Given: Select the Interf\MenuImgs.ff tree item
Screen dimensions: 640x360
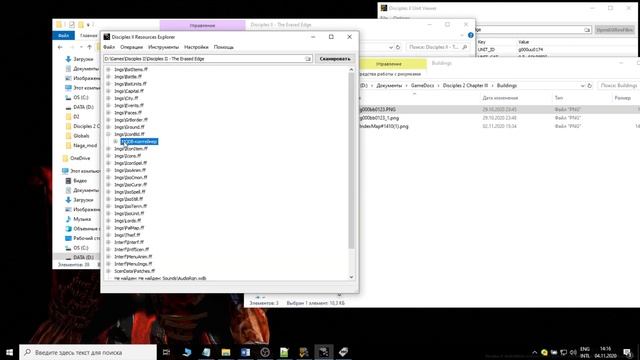Looking at the screenshot, I should click(x=133, y=264).
